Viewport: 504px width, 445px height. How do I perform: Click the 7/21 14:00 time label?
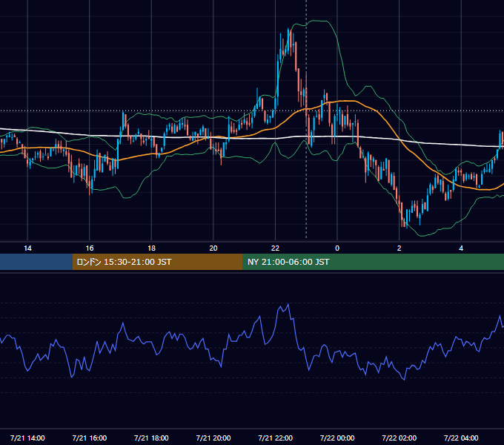(27, 438)
